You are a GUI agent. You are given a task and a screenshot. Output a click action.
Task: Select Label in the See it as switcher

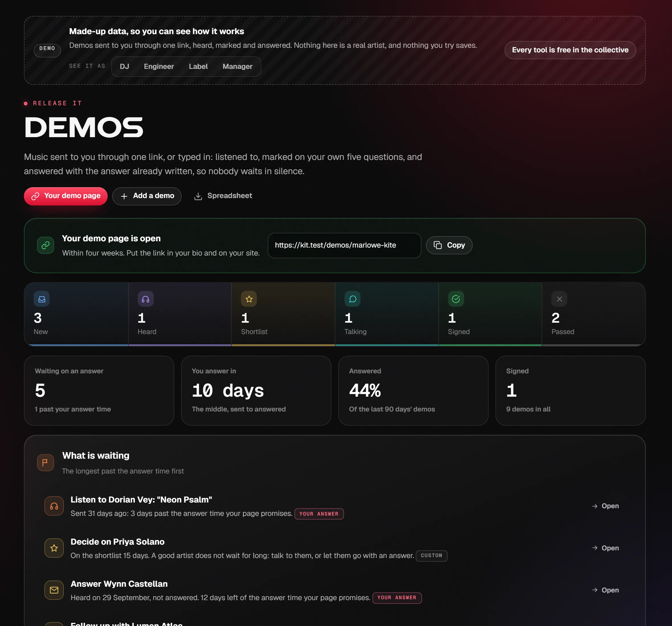[x=198, y=67]
